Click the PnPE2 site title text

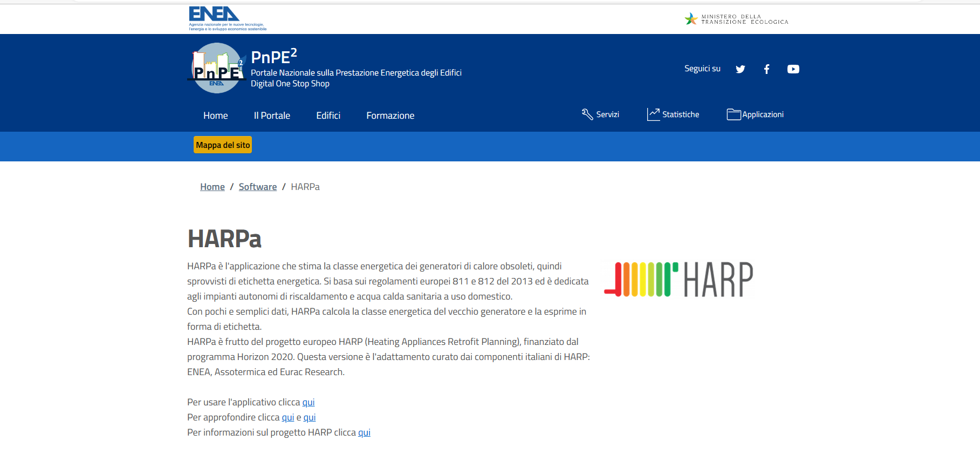(x=274, y=56)
